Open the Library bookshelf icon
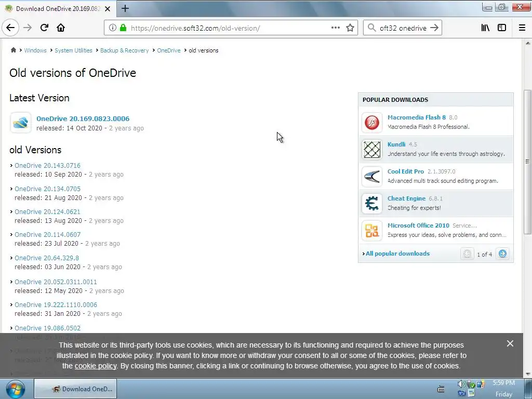 [x=485, y=28]
